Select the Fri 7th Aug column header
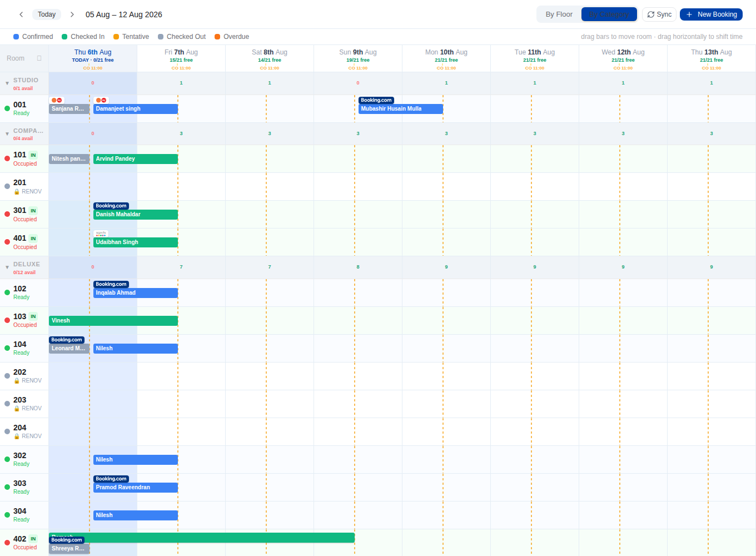 point(181,58)
